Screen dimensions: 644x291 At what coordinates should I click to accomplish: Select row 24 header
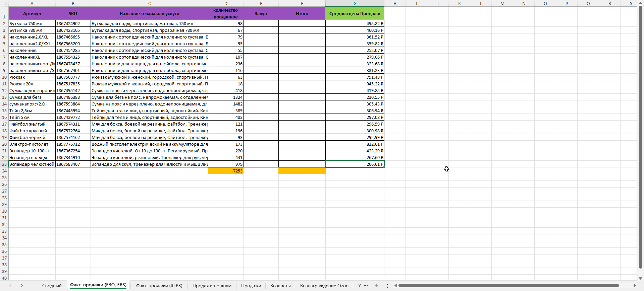4,171
